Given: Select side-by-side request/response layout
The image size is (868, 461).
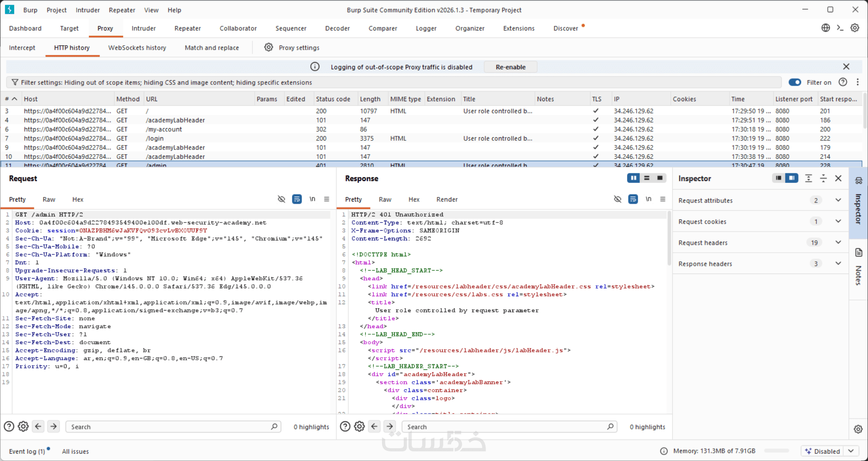Looking at the screenshot, I should 633,178.
